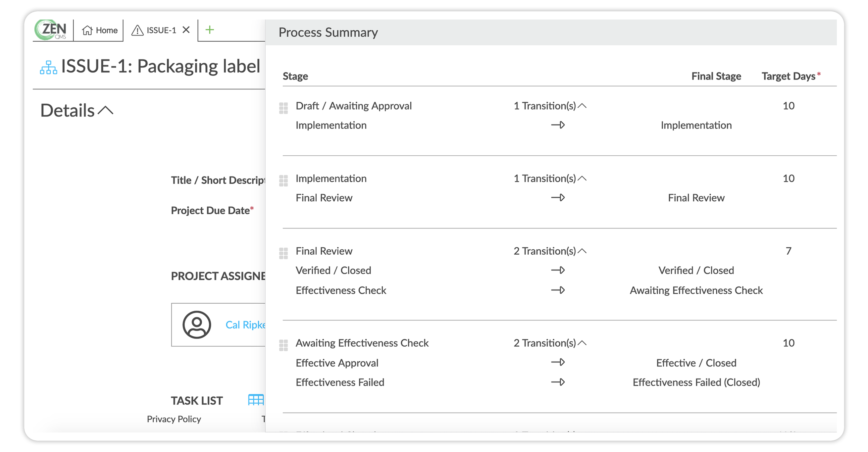Close the ISSUE-1 tab
This screenshot has height=452, width=868.
pos(186,30)
